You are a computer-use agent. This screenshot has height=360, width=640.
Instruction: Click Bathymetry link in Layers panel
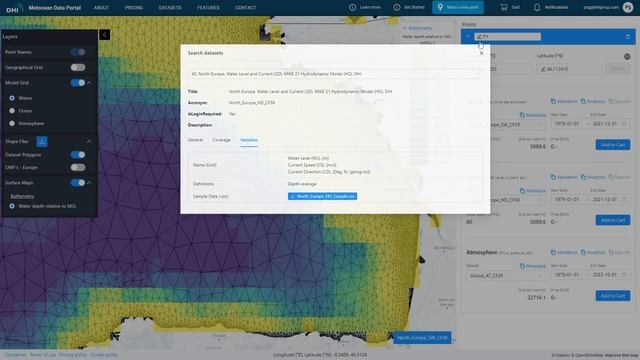pyautogui.click(x=22, y=196)
